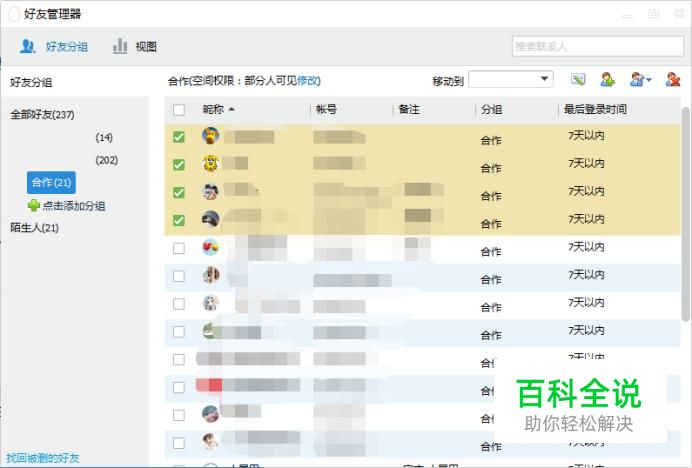Focus the 搜索联系人 search field
The image size is (692, 468).
tap(598, 46)
